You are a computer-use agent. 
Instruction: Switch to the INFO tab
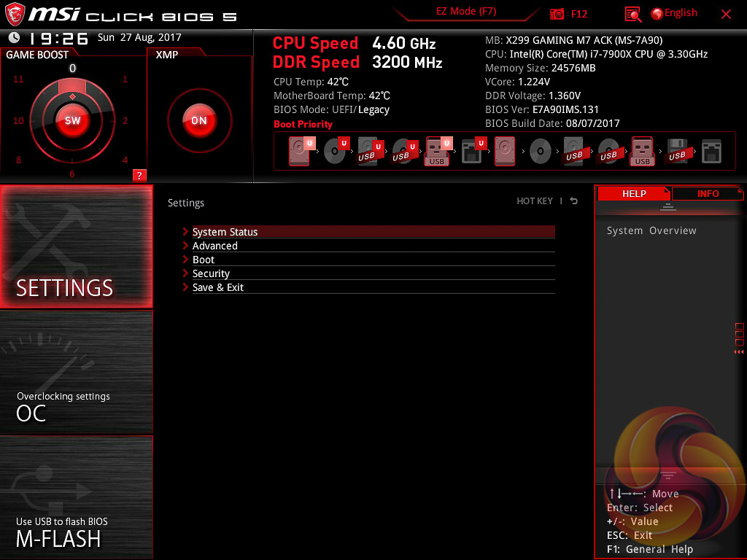(708, 194)
